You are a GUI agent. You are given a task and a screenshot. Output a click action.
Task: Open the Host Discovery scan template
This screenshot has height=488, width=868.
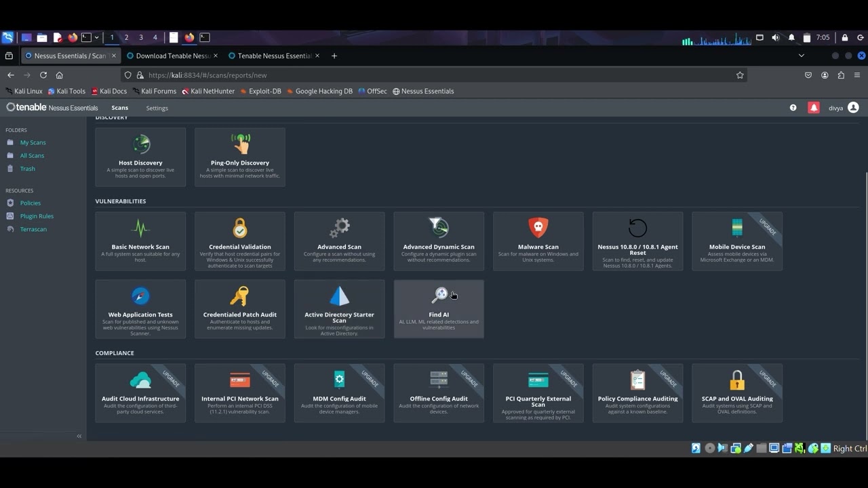[x=140, y=157]
